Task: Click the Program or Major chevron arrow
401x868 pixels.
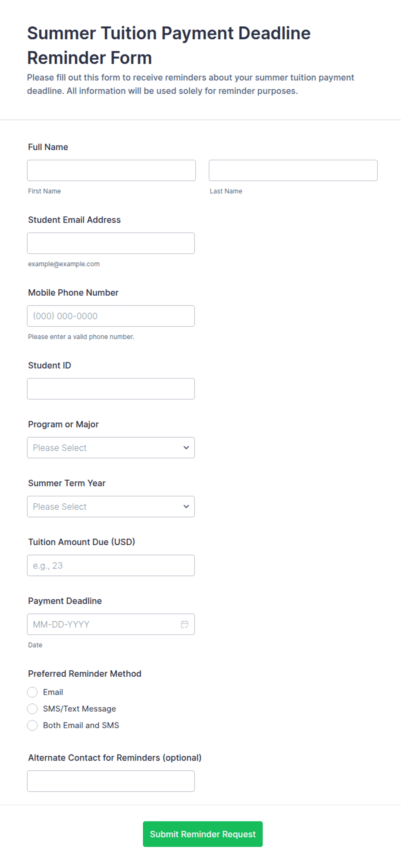Action: [x=186, y=448]
